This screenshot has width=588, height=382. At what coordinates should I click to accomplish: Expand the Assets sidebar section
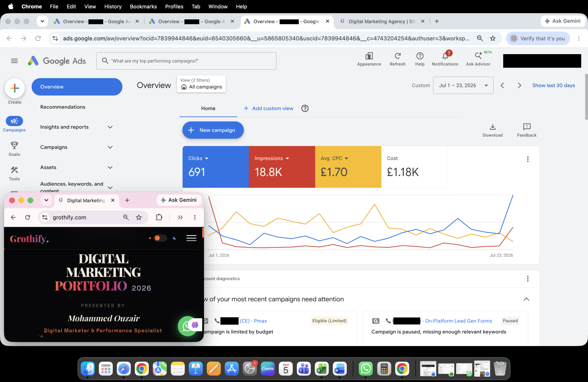pos(110,167)
